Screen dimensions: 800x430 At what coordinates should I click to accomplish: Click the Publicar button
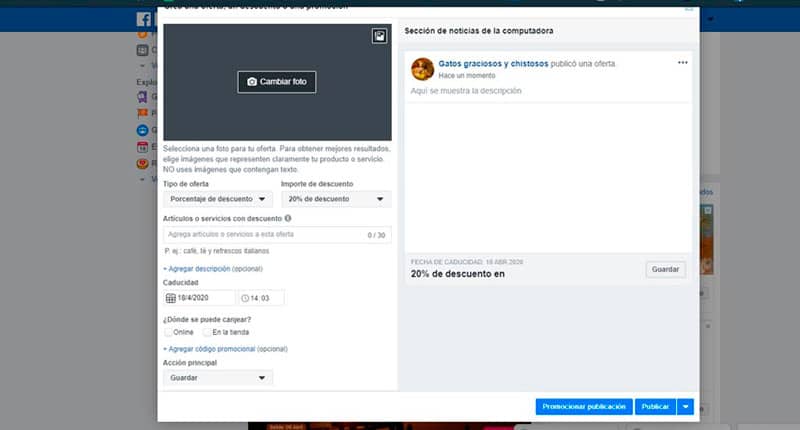point(655,407)
